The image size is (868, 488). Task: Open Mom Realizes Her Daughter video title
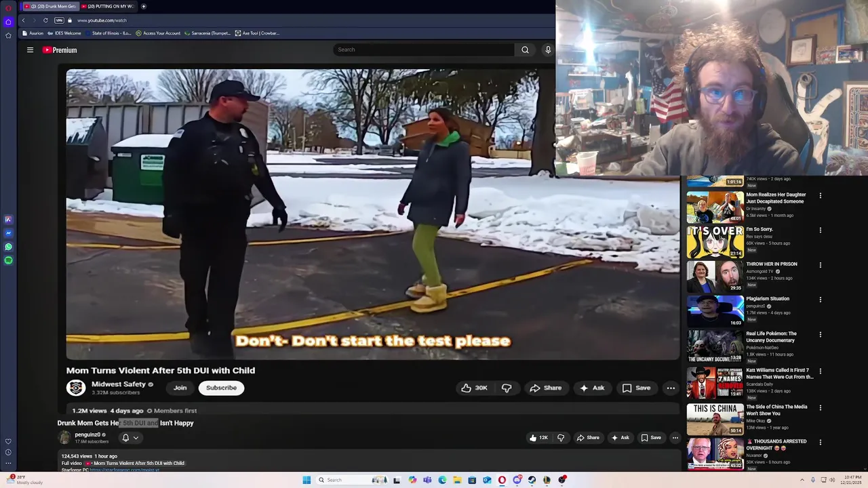click(776, 198)
